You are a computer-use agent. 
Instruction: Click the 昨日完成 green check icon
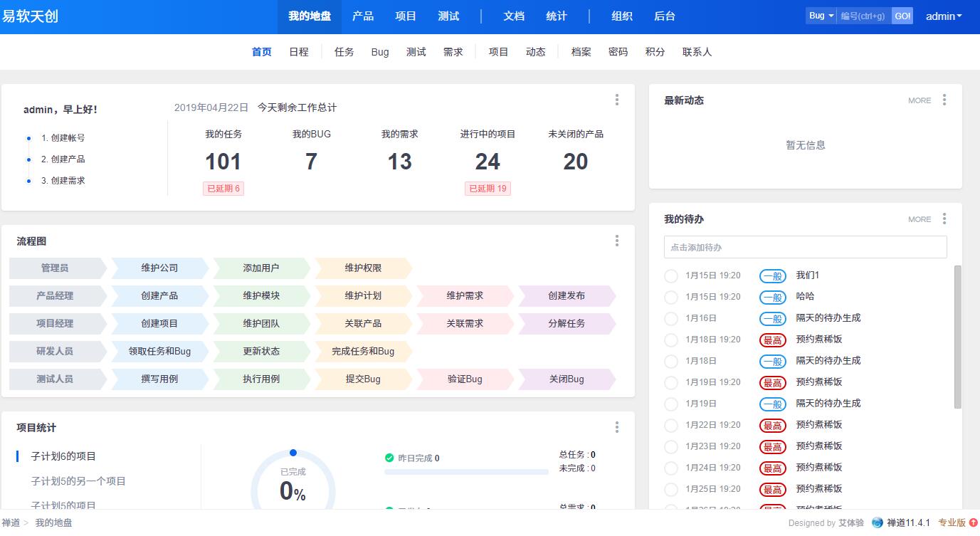(x=389, y=458)
